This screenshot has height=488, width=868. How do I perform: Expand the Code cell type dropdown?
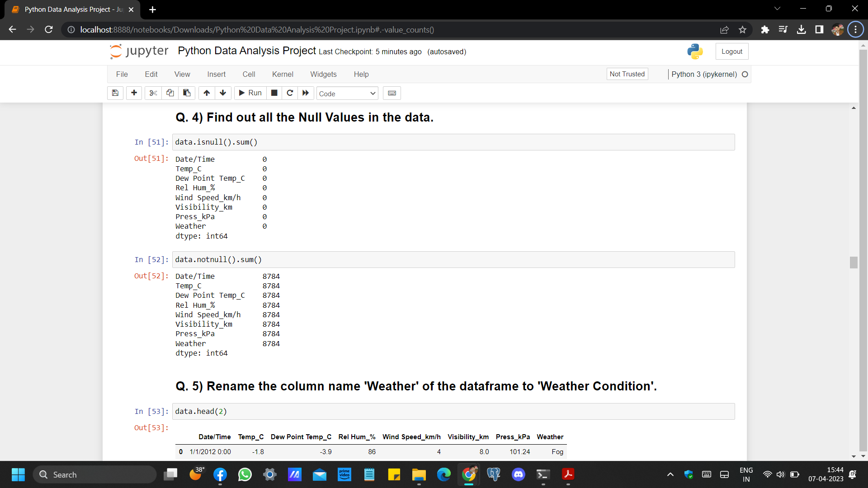(347, 94)
